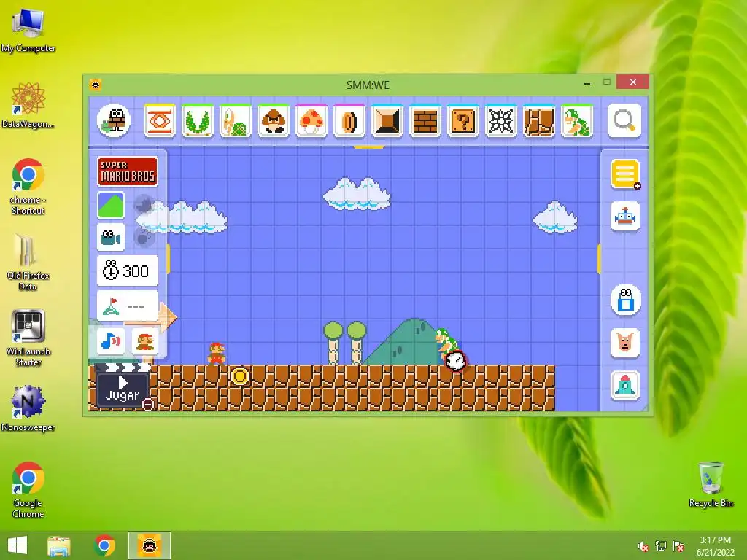This screenshot has height=560, width=747.
Task: Click the muted volume tray icon
Action: (643, 546)
